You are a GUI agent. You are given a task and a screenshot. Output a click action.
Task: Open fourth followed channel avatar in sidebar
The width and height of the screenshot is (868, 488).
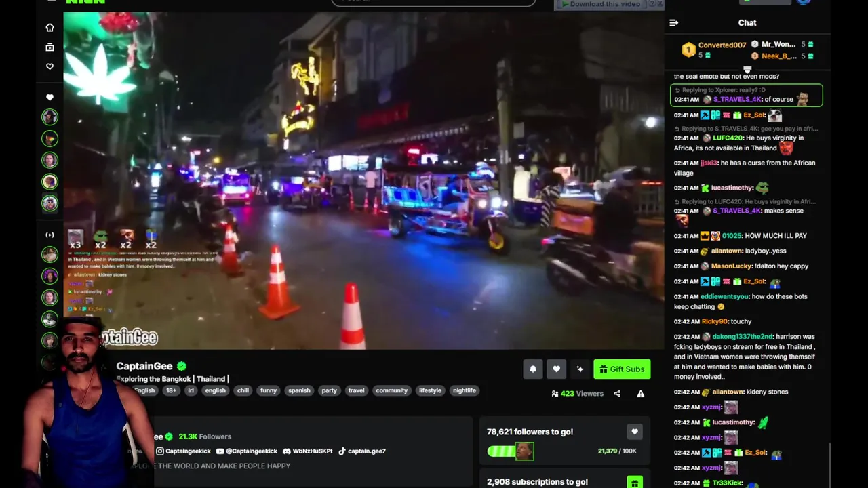(50, 182)
